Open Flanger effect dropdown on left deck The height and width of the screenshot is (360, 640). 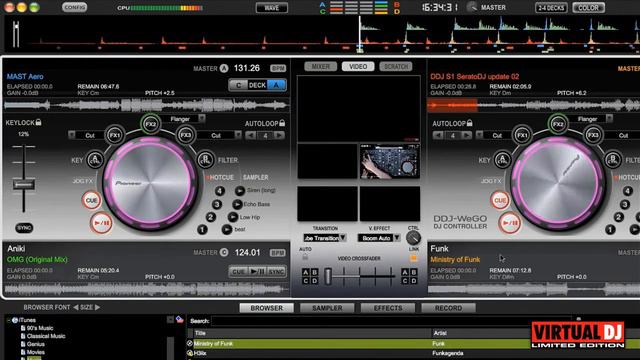click(202, 119)
